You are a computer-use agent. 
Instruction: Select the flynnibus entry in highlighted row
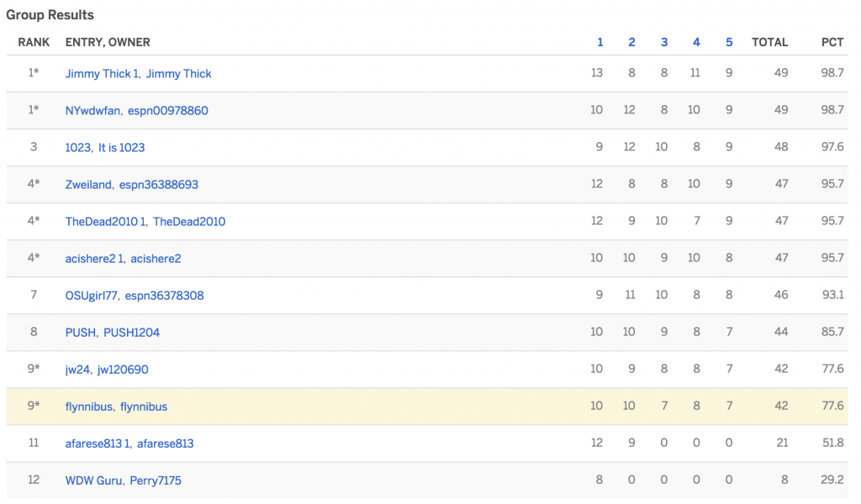click(x=89, y=407)
